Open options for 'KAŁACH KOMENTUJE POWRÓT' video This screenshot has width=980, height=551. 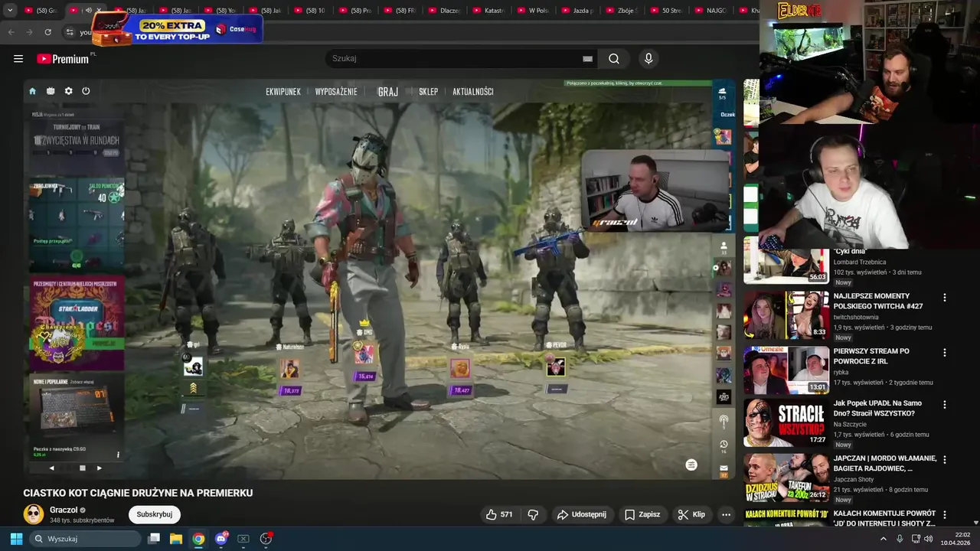[x=944, y=515]
